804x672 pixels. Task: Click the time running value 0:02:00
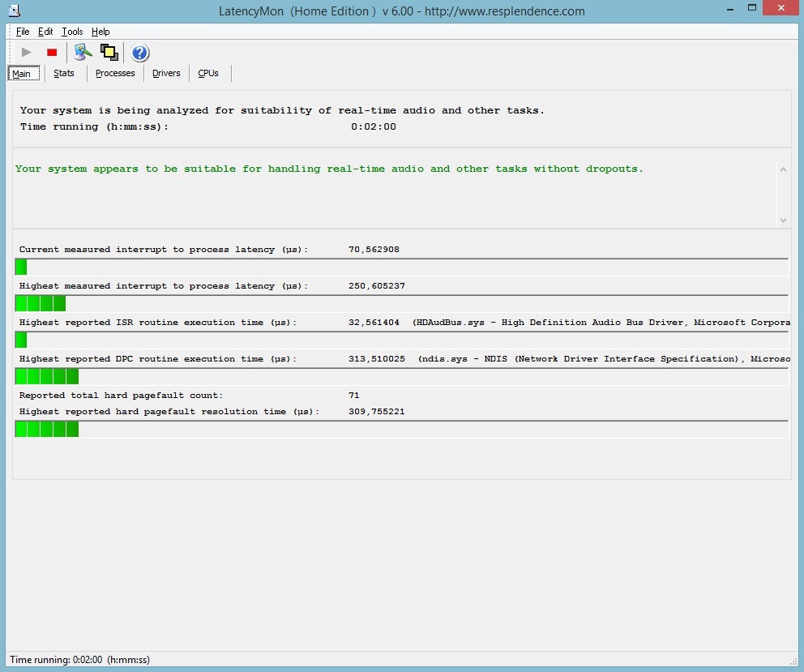click(374, 126)
